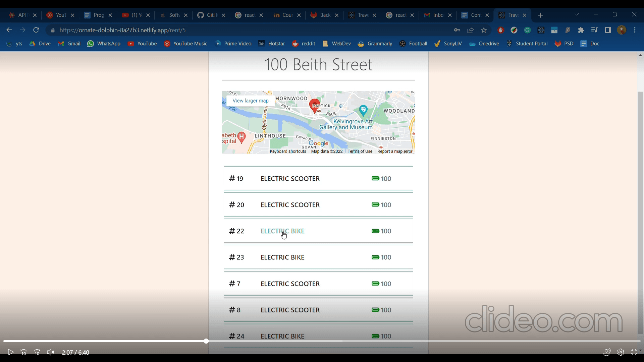Open the Hotstar bookmark
Viewport: 644px width, 362px height.
click(272, 44)
